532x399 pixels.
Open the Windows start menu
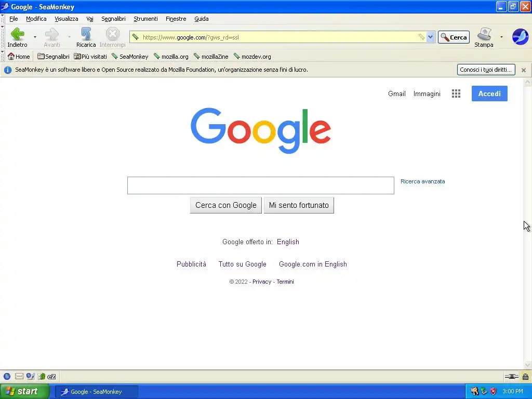click(25, 392)
